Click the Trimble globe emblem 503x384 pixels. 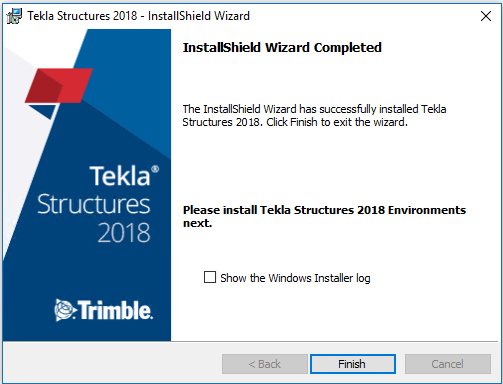[64, 310]
